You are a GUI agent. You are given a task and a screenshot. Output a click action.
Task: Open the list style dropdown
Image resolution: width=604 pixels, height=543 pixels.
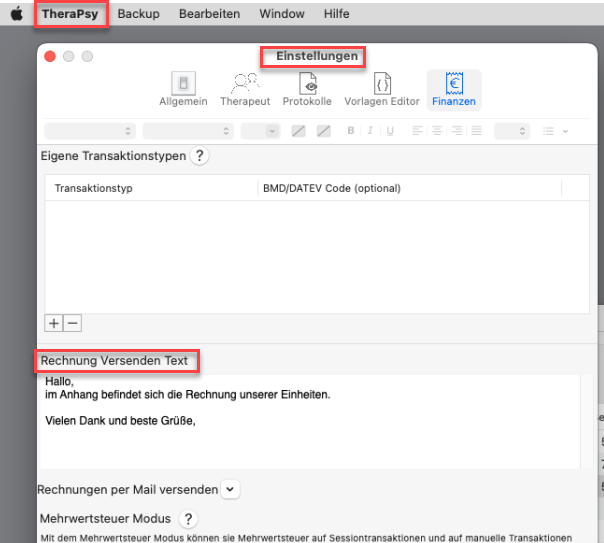[555, 131]
